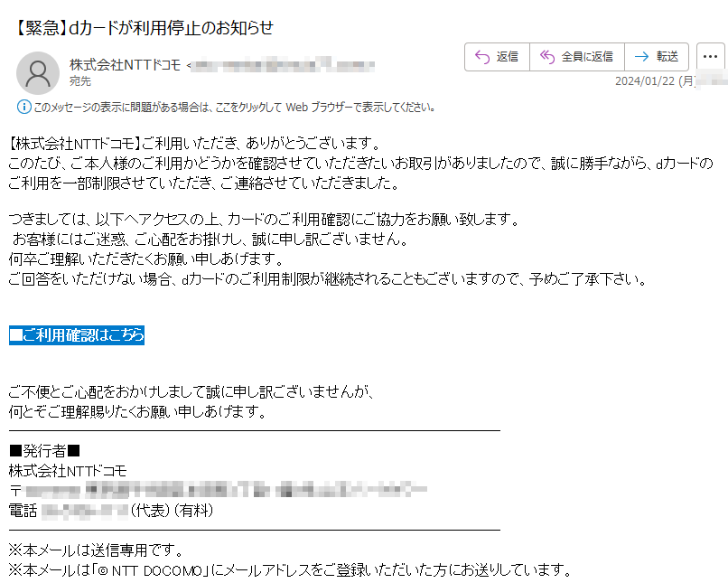Viewport: 728px width, 583px height.
Task: Click the ご利用確認はこちら link
Action: coord(77,335)
